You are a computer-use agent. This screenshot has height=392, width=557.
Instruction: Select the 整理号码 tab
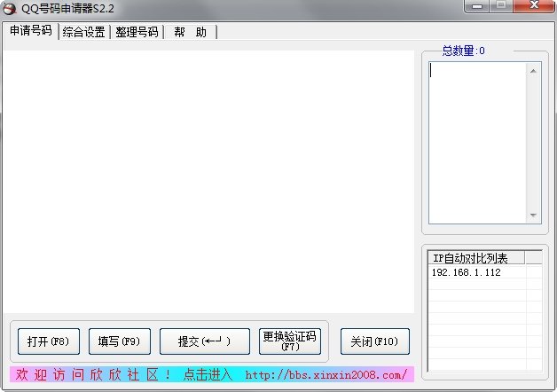pyautogui.click(x=137, y=32)
